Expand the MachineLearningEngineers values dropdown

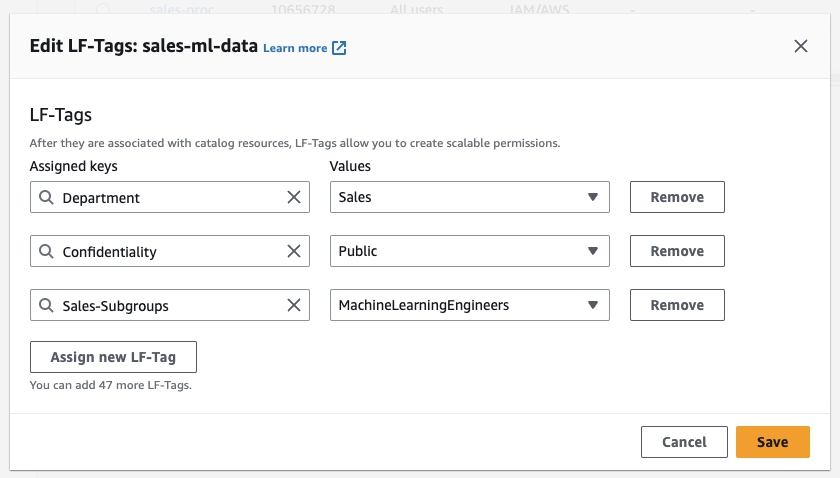[x=592, y=306]
